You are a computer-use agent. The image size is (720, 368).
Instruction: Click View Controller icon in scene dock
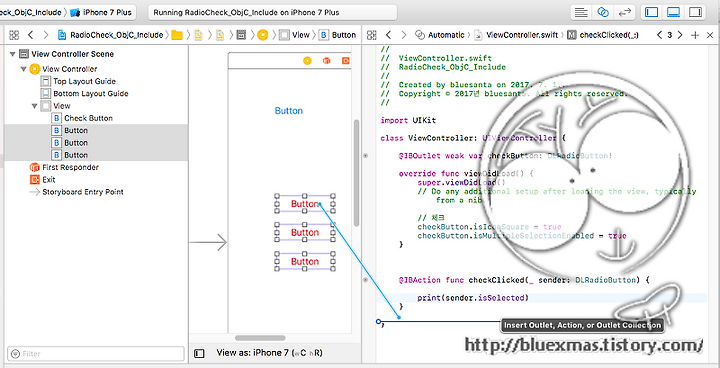click(307, 61)
